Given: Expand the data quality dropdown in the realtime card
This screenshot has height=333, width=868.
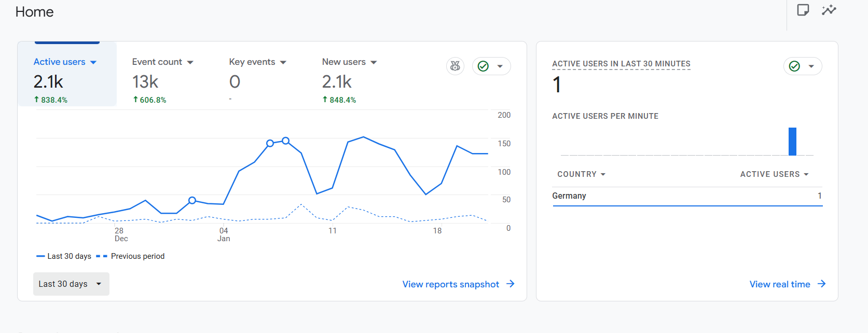Looking at the screenshot, I should [811, 66].
